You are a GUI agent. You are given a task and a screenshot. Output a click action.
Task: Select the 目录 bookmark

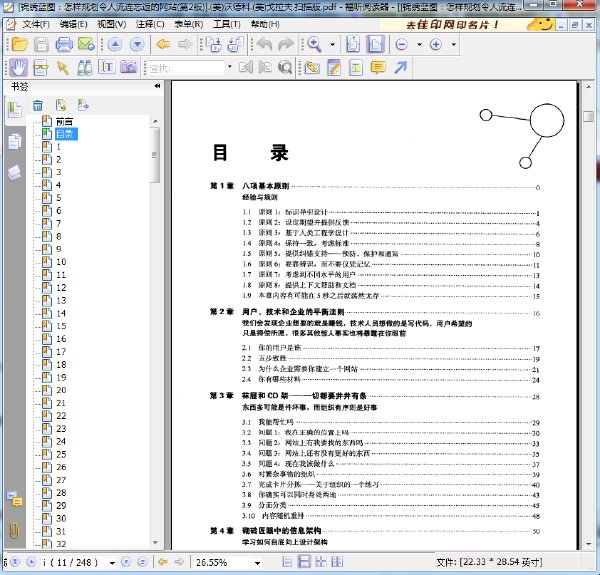(x=66, y=134)
